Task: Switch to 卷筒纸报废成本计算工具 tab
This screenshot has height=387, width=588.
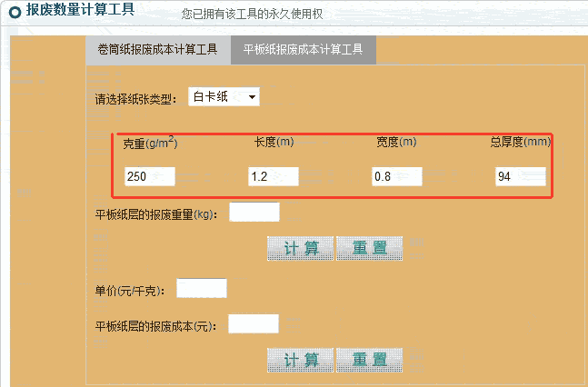Action: click(x=157, y=50)
